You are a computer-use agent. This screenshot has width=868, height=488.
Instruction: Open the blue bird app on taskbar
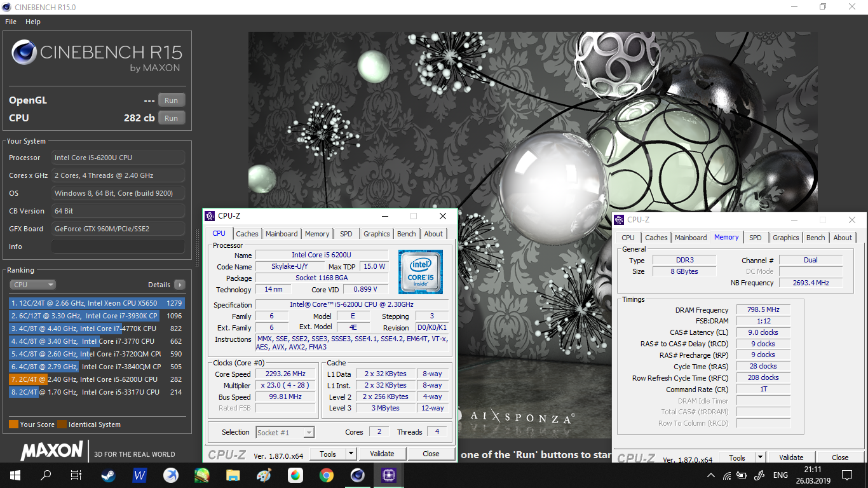click(171, 475)
